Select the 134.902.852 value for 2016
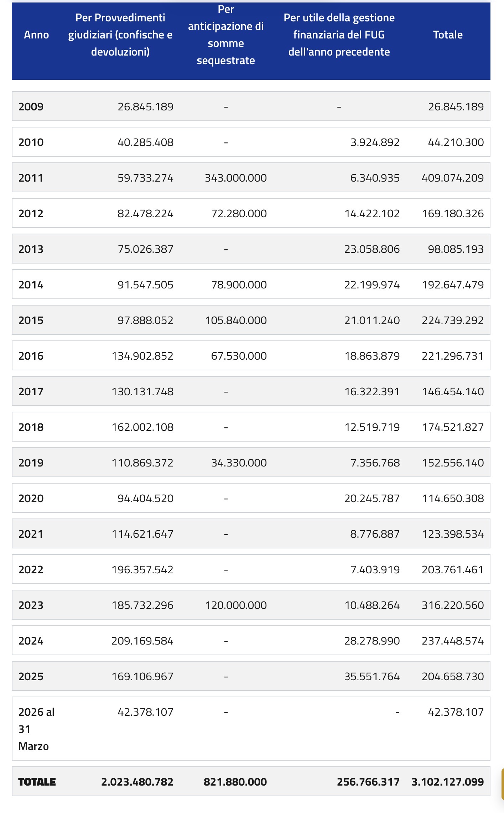 point(142,356)
